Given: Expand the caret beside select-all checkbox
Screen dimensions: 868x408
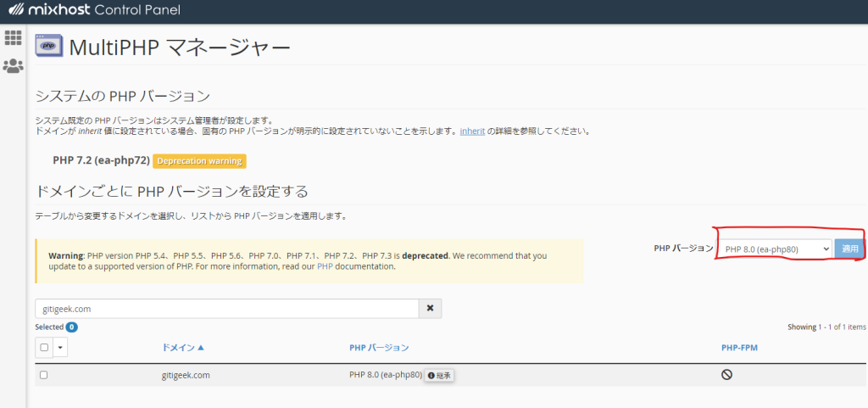Looking at the screenshot, I should click(x=60, y=348).
